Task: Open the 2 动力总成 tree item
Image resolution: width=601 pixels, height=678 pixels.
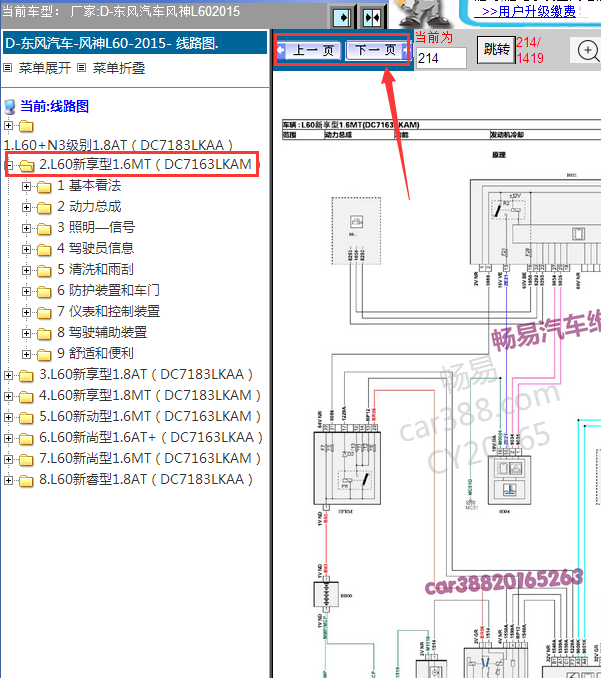Action: (x=90, y=207)
